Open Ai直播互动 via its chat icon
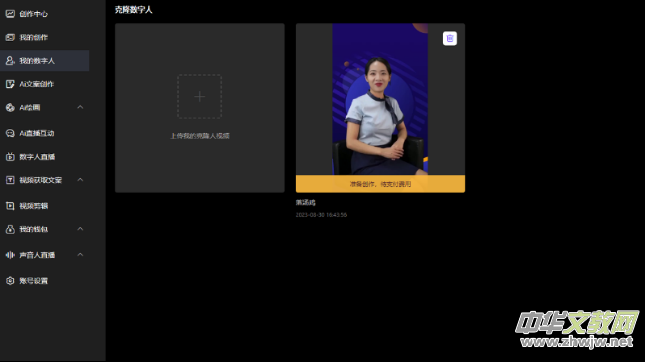This screenshot has height=362, width=645. tap(10, 133)
